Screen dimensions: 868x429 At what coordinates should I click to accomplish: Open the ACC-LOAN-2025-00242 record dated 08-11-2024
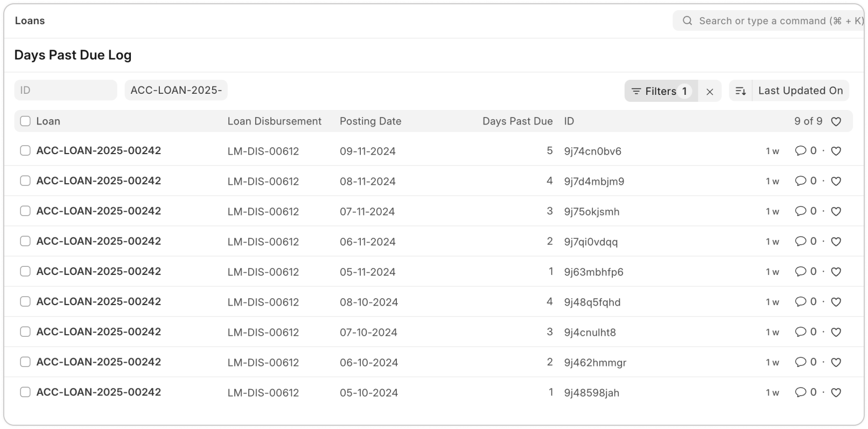[99, 181]
